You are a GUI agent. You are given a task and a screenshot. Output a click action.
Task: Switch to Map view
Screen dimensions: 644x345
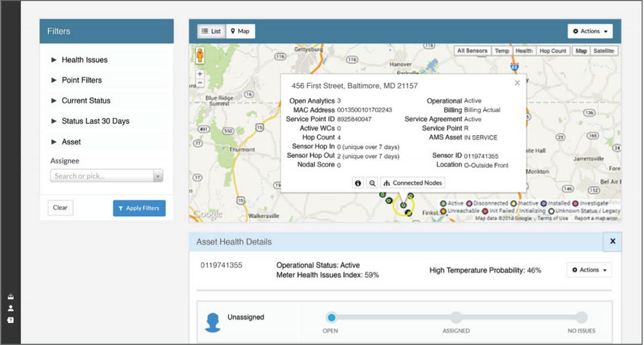click(240, 32)
